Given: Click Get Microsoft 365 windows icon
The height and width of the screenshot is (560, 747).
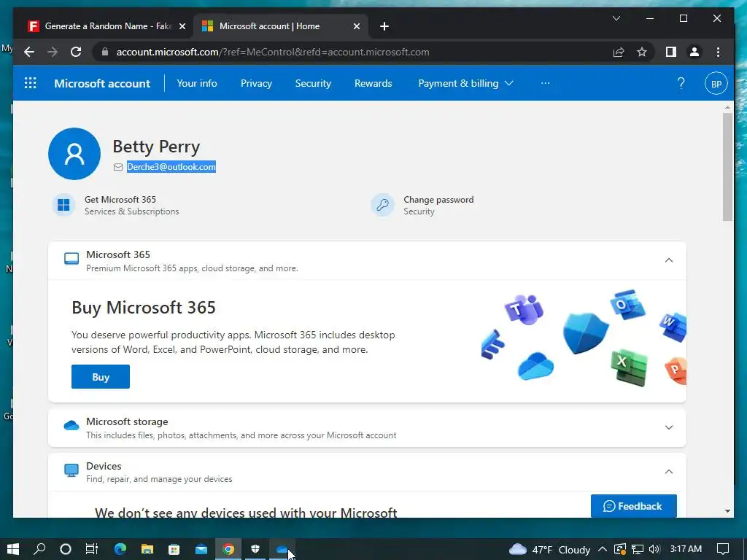Looking at the screenshot, I should pos(63,205).
